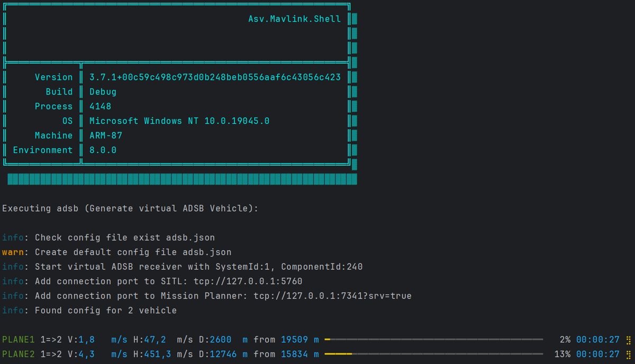Select the version string 3.7.1+00c59c...

[x=215, y=77]
